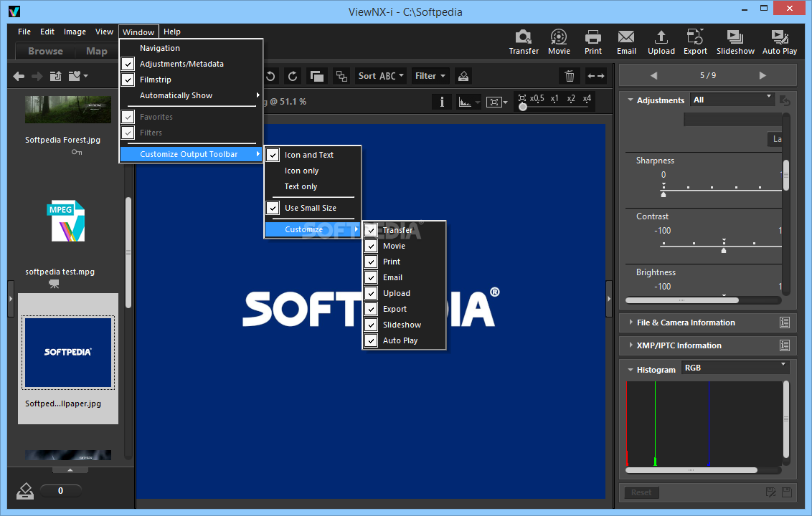
Task: Expand File & Camera Information section
Action: pyautogui.click(x=631, y=322)
